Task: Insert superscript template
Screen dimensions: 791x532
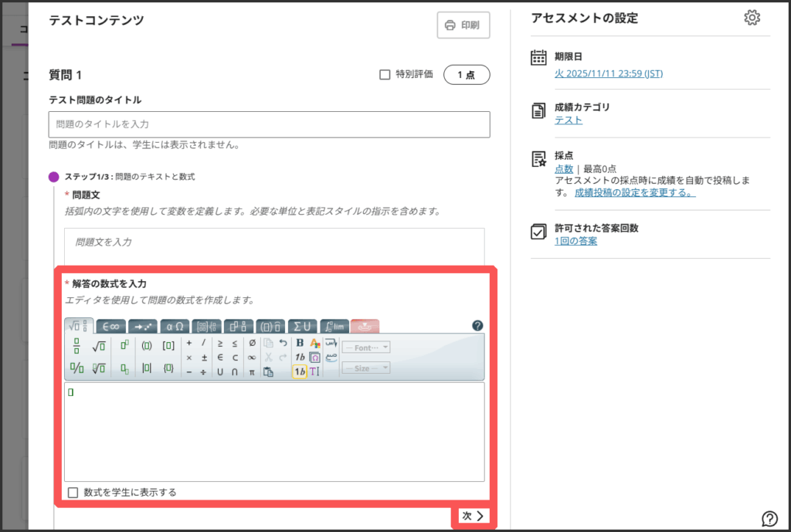Action: 124,344
